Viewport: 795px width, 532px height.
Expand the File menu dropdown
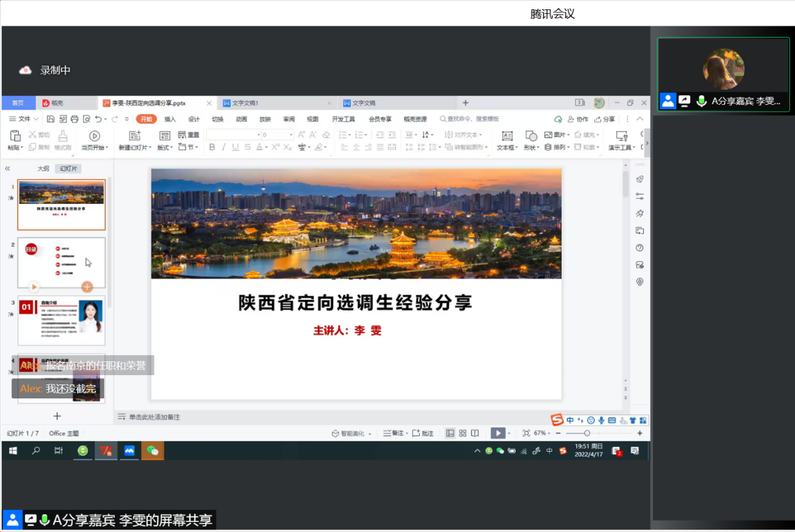tap(24, 119)
